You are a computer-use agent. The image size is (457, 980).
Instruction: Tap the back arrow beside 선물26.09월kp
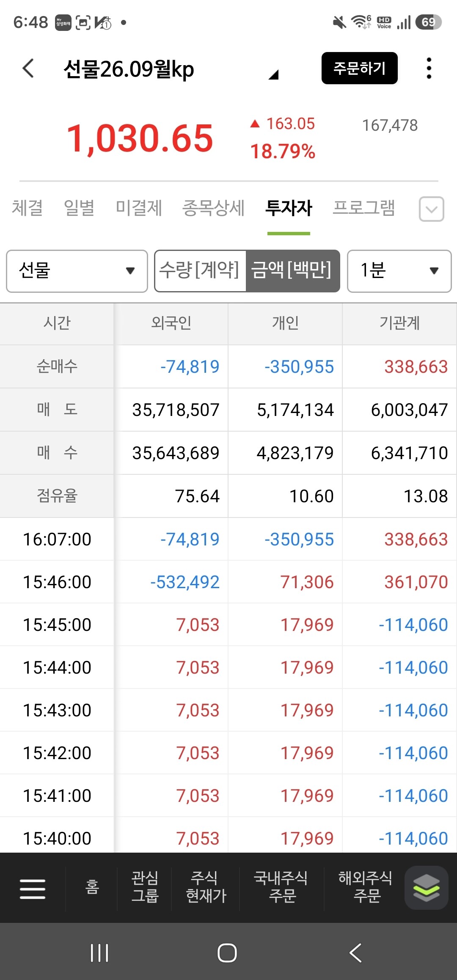pyautogui.click(x=28, y=69)
